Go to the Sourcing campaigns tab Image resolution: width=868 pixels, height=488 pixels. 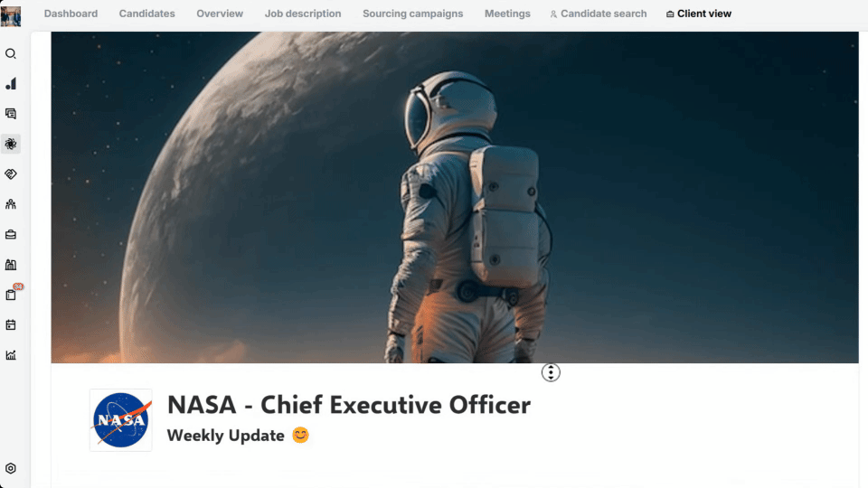pyautogui.click(x=413, y=14)
